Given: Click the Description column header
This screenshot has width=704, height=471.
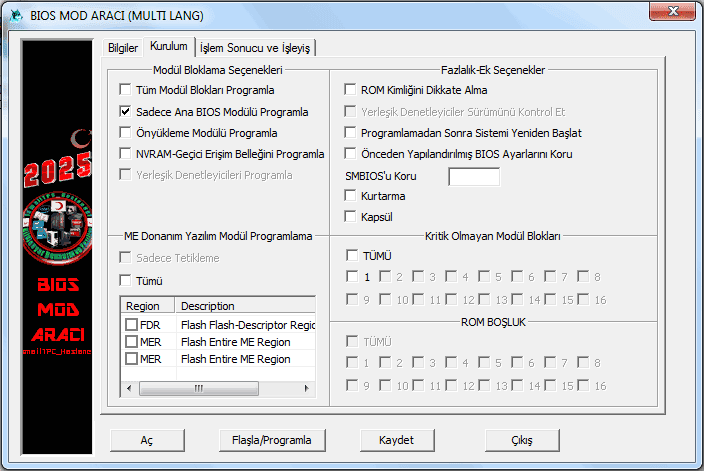Looking at the screenshot, I should pyautogui.click(x=245, y=306).
